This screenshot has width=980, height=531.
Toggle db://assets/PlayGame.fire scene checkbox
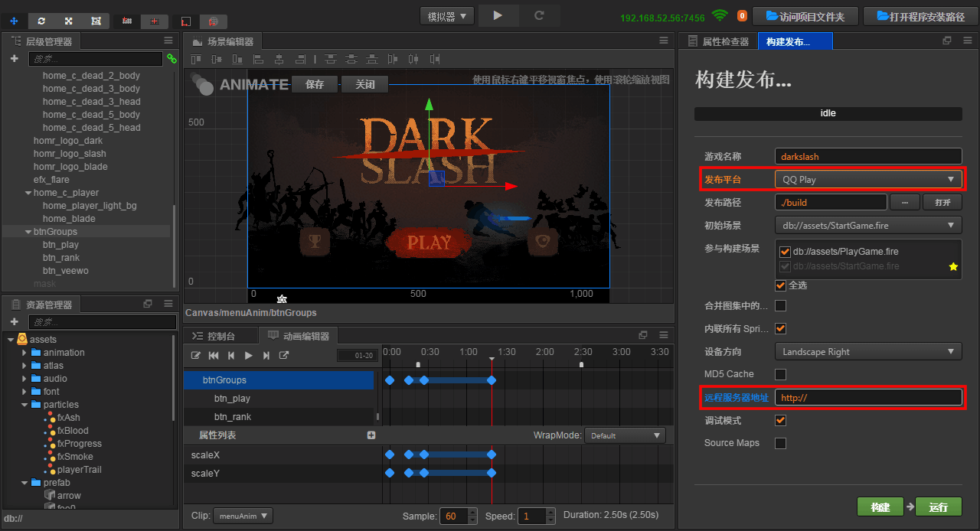pyautogui.click(x=785, y=251)
